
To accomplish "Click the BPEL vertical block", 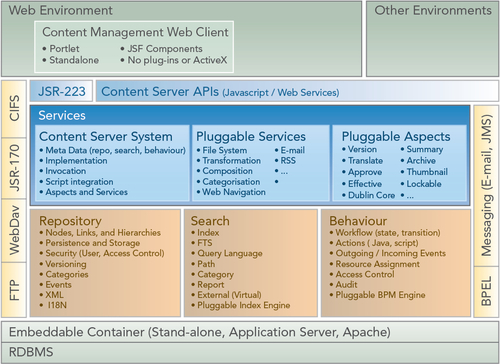I will (486, 291).
